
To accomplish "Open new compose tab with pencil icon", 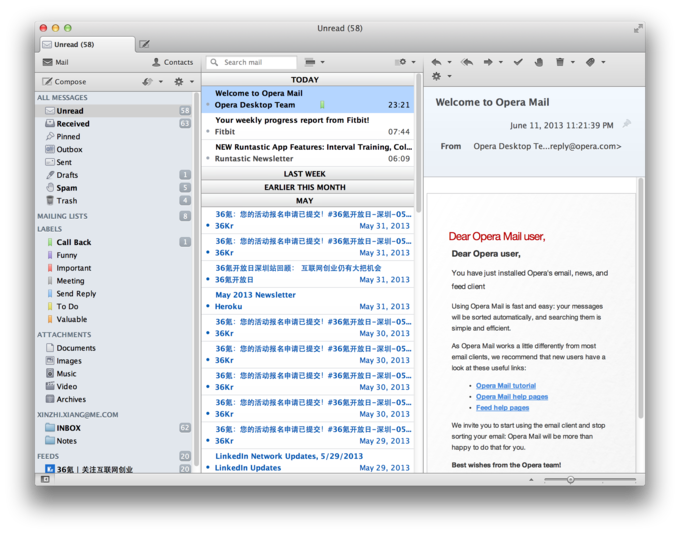I will pos(144,44).
